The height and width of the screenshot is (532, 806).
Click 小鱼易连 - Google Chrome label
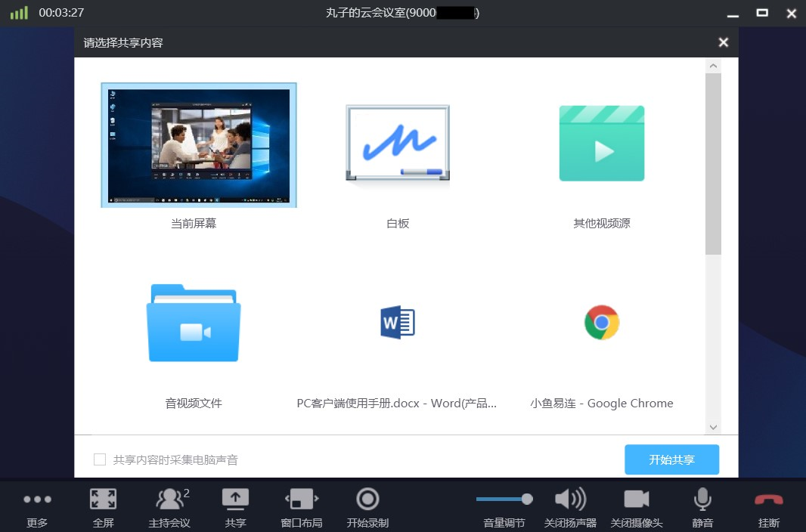[x=602, y=403]
